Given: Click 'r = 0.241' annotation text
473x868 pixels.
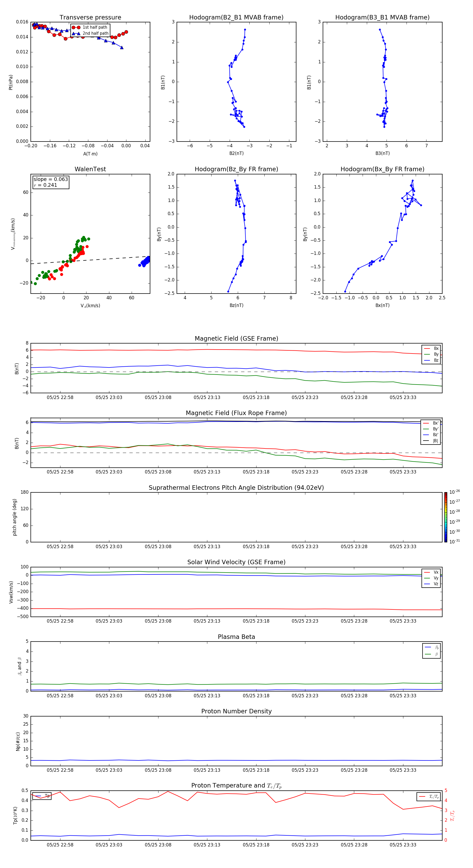Looking at the screenshot, I should coord(45,185).
